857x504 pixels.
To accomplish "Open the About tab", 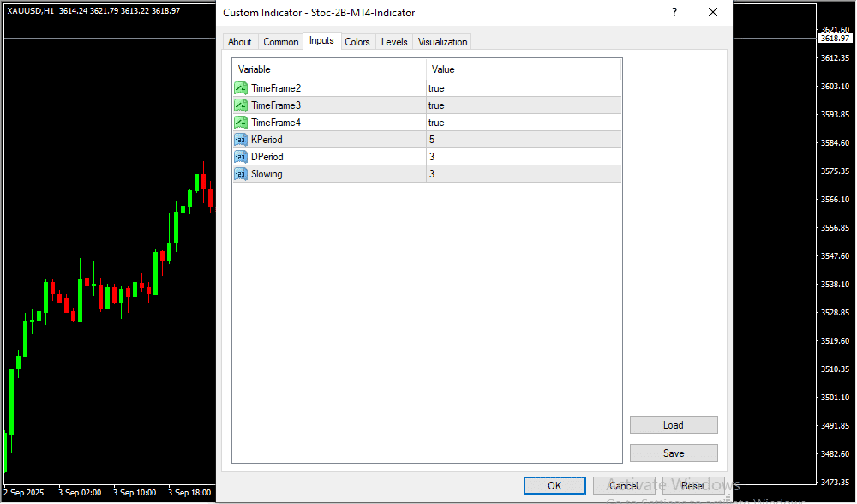I will [x=240, y=42].
